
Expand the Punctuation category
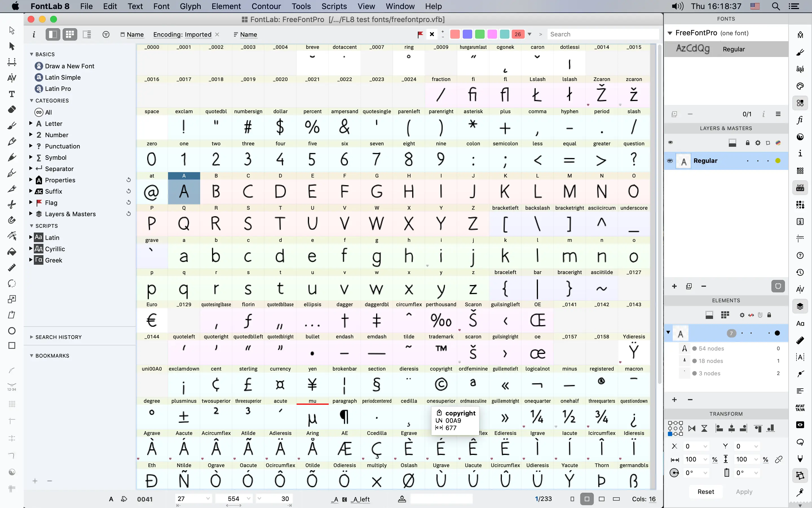(x=31, y=146)
